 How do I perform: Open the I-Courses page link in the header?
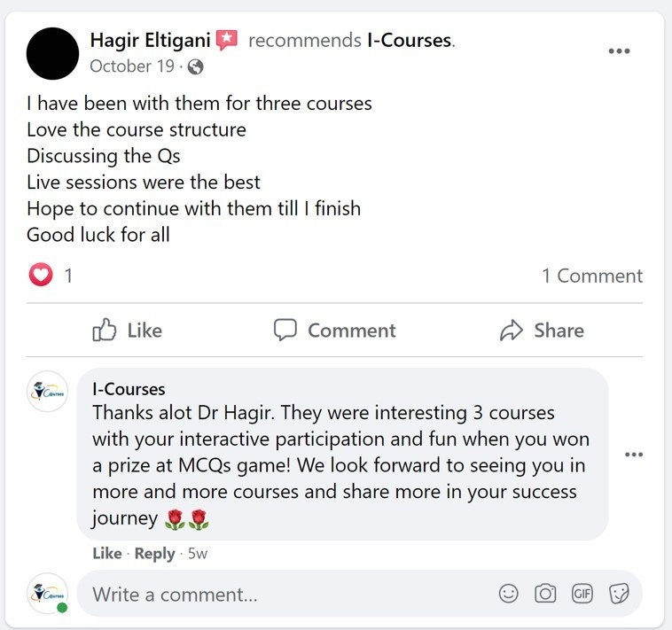pyautogui.click(x=410, y=40)
